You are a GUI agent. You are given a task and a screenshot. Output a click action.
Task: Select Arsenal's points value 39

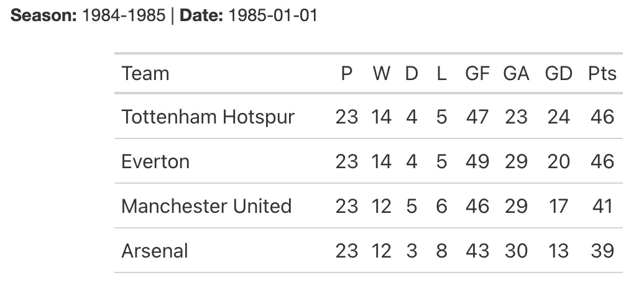[x=602, y=251]
